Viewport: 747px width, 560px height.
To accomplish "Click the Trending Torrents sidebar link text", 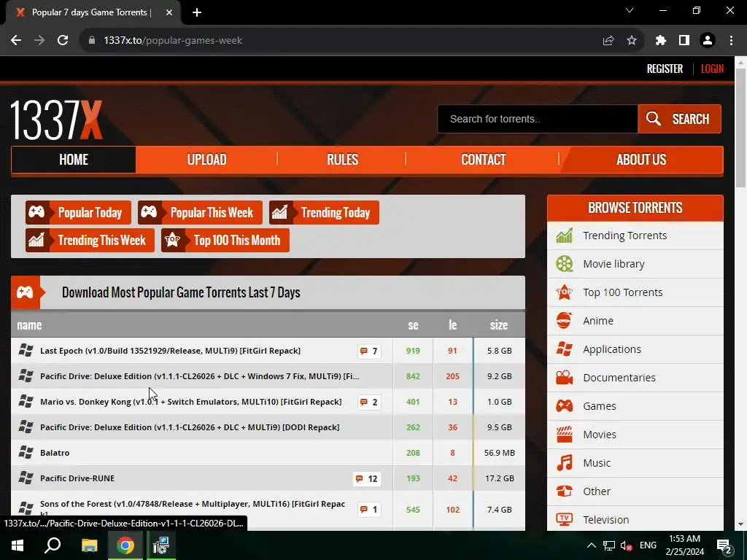I will pos(624,236).
